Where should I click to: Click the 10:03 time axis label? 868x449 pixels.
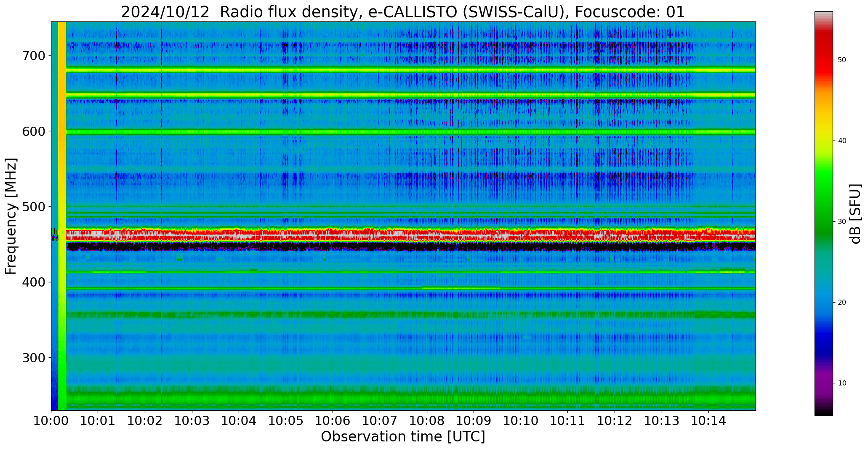192,420
